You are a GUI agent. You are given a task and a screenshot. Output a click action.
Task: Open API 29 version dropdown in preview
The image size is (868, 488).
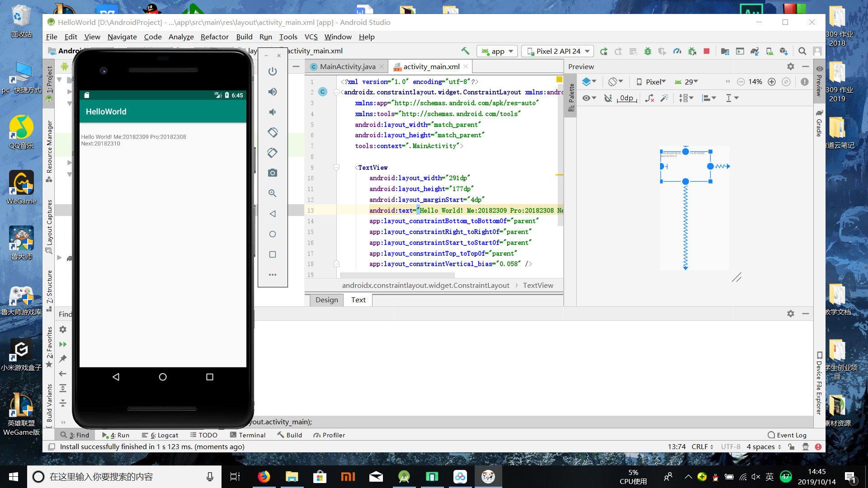[687, 82]
